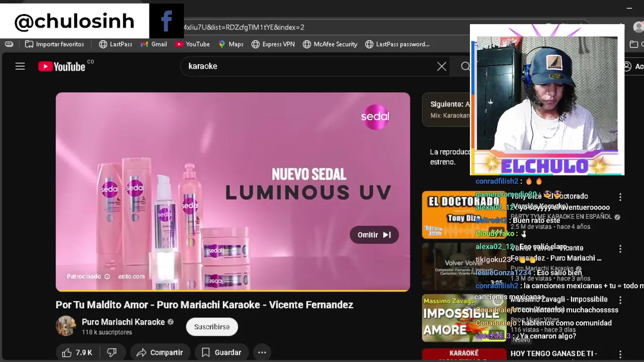644x362 pixels.
Task: Open Hoy Tengo Ganas De Ti video title
Action: [x=553, y=354]
